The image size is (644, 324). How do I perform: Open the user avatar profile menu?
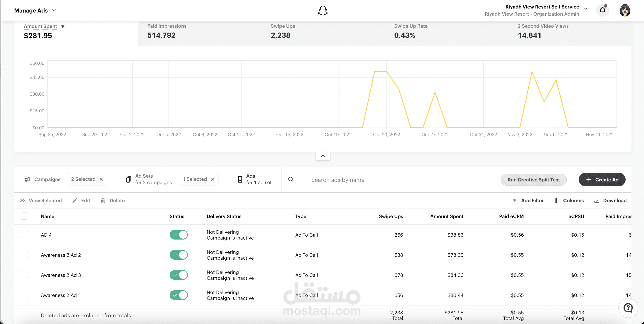(625, 11)
